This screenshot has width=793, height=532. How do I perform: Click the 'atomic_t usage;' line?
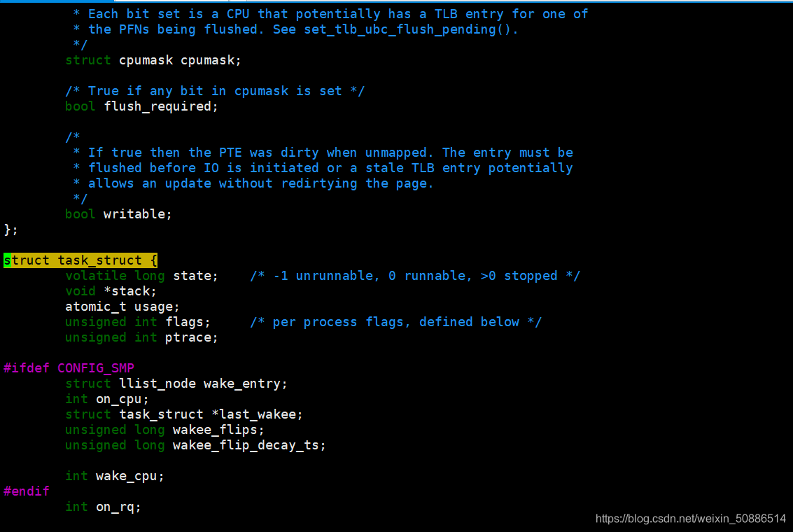(x=122, y=307)
